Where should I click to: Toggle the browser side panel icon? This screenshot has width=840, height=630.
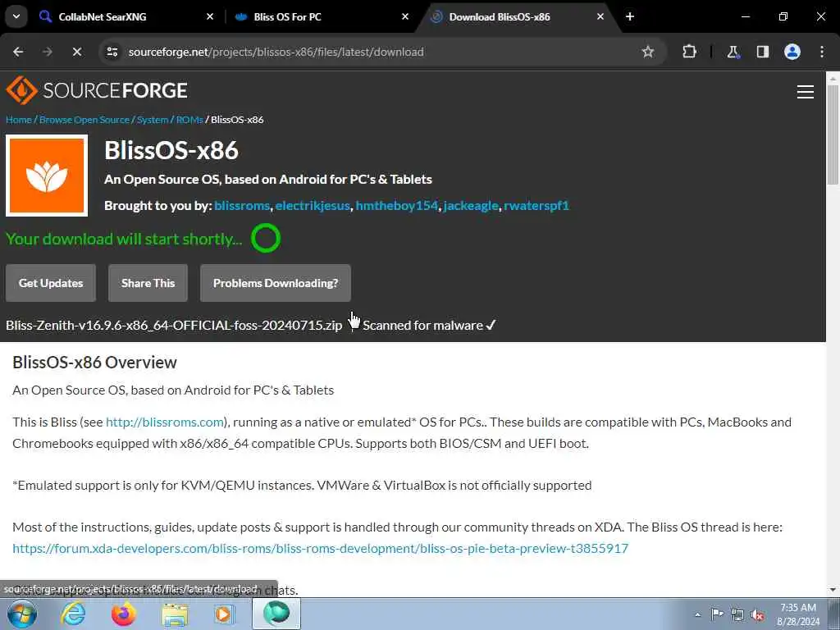tap(762, 52)
